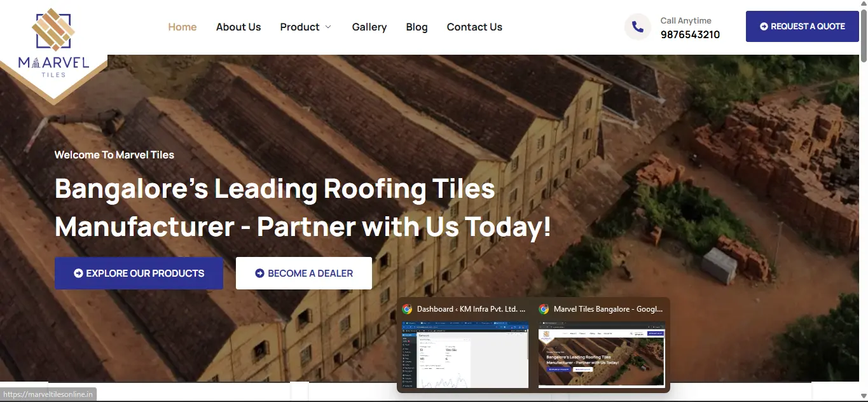
Task: Open the Home menu item
Action: coord(183,27)
